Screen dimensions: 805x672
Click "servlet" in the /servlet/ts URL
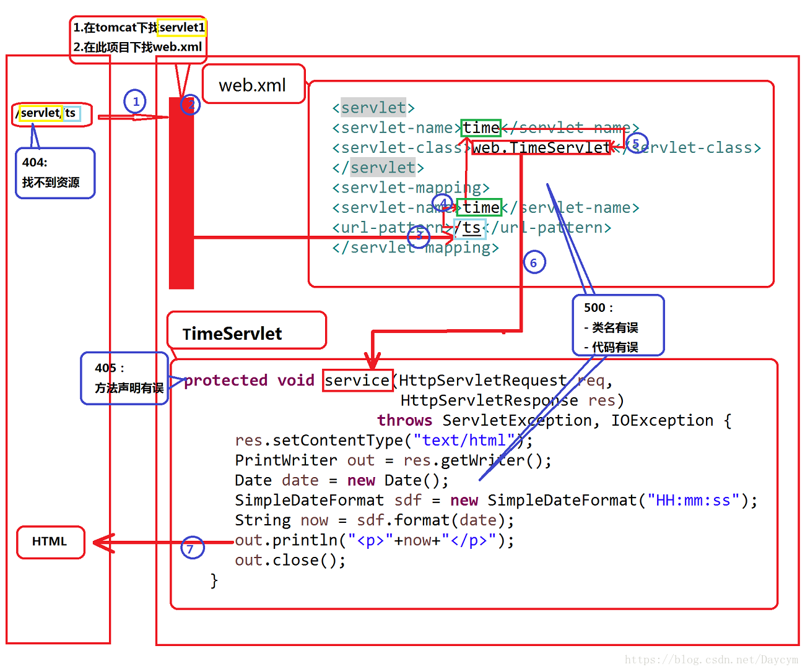point(40,113)
